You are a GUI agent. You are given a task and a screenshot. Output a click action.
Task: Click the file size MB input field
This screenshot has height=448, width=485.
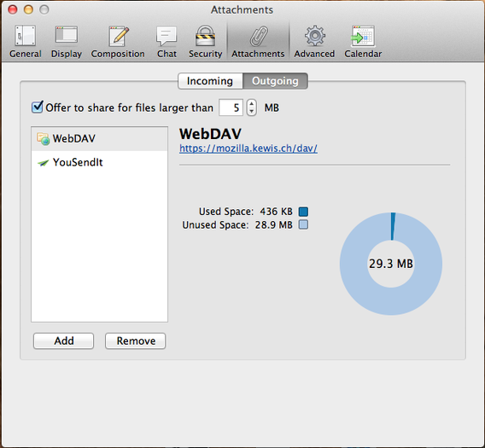click(x=231, y=108)
